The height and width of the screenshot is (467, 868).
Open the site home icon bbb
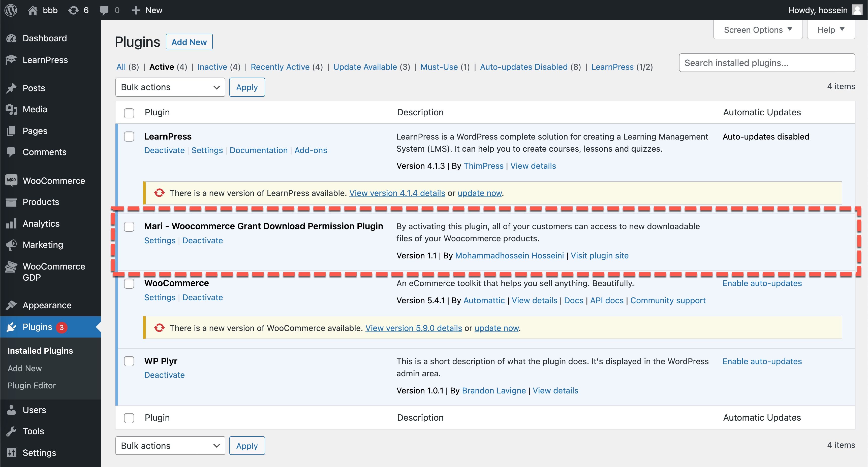click(33, 10)
